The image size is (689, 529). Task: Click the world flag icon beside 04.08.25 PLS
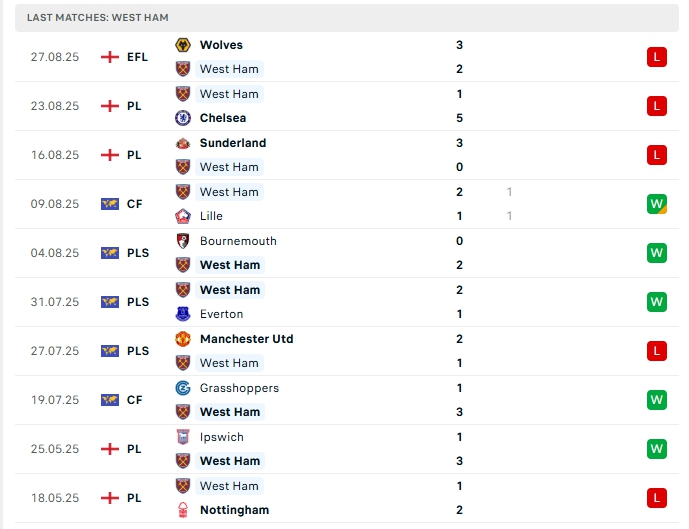point(110,253)
